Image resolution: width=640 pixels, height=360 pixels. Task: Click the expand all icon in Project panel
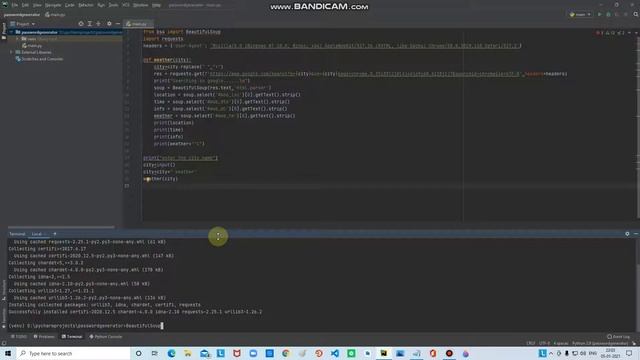click(x=89, y=24)
